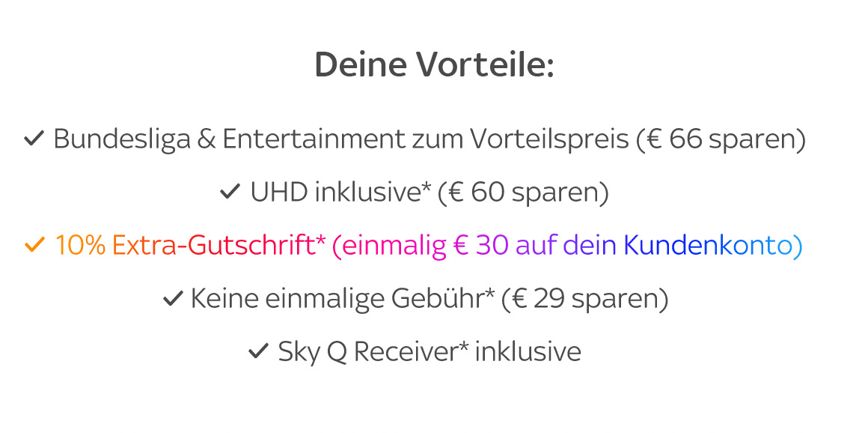
Task: Select "Bundesliga & Entertainment zum Vorteilspreis" text
Action: point(341,139)
